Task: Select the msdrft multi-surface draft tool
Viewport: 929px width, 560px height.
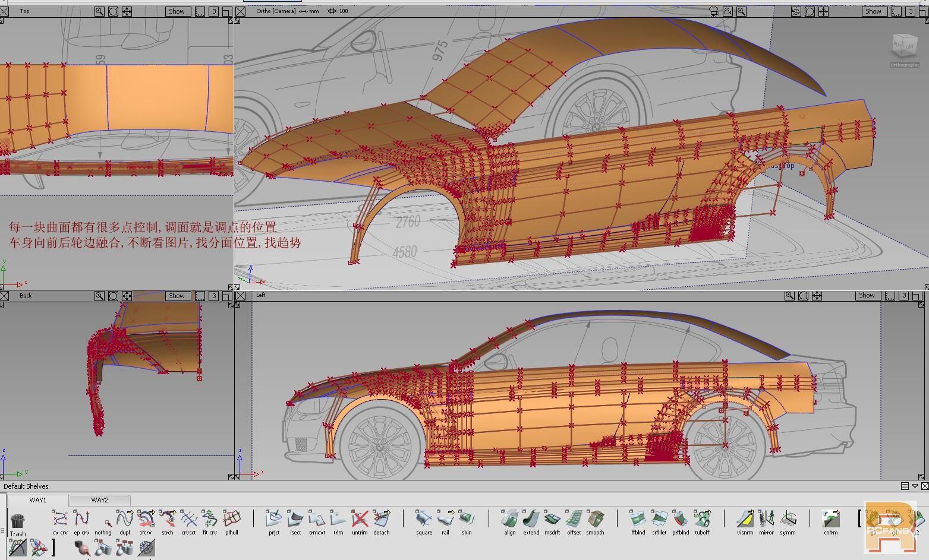Action: 552,523
